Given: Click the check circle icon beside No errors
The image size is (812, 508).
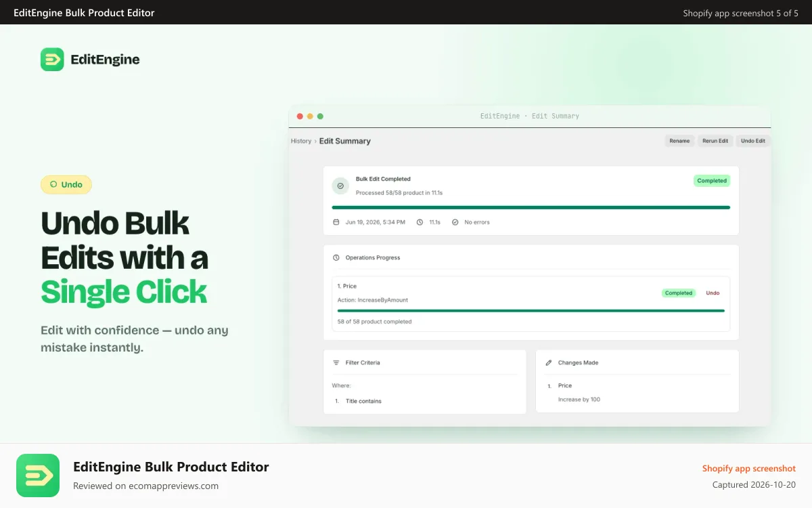Looking at the screenshot, I should tap(455, 222).
